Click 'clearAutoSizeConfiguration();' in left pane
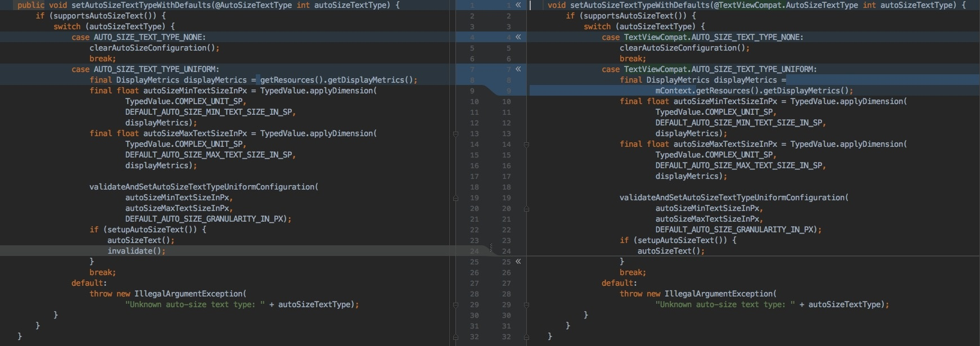The image size is (980, 346). pos(155,48)
